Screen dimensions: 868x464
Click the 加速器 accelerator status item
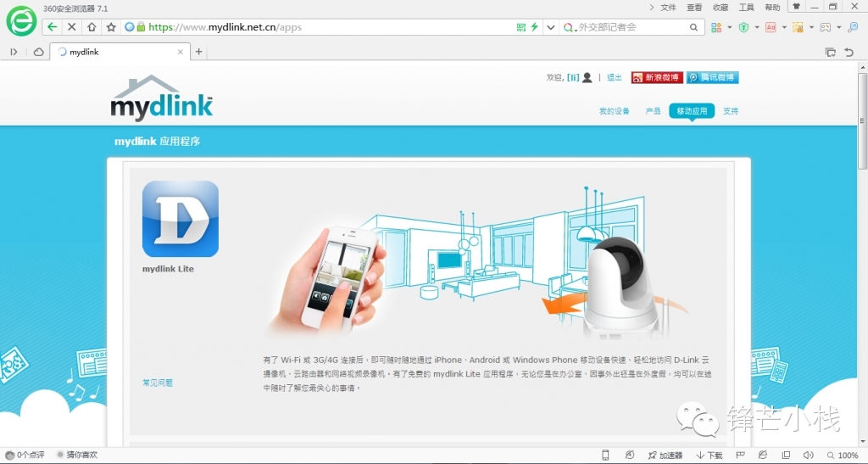point(665,456)
